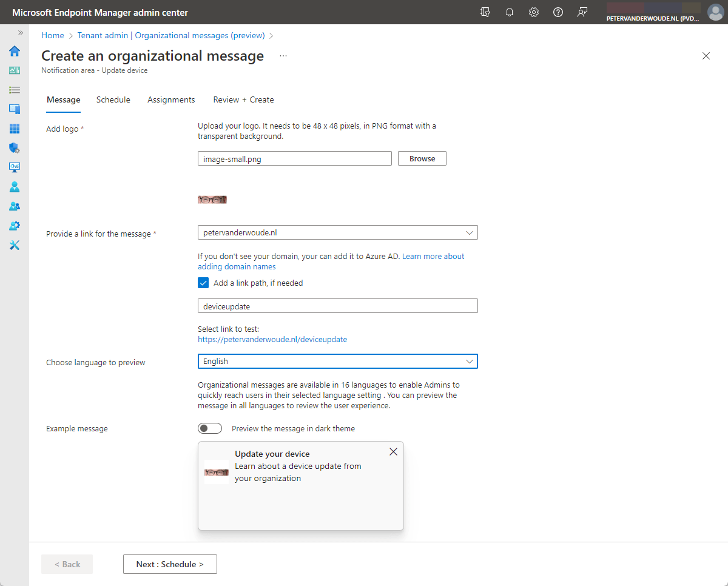Open the help question mark icon
The width and height of the screenshot is (728, 586).
tap(558, 12)
